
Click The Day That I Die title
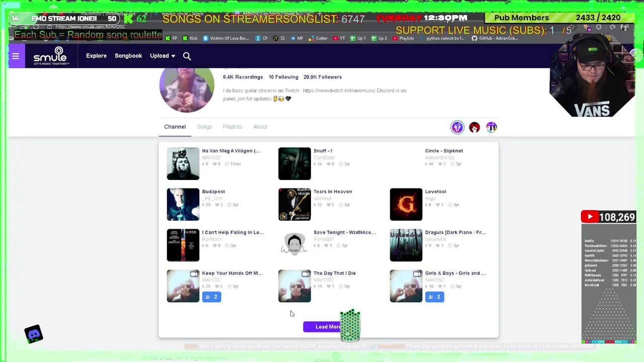335,273
